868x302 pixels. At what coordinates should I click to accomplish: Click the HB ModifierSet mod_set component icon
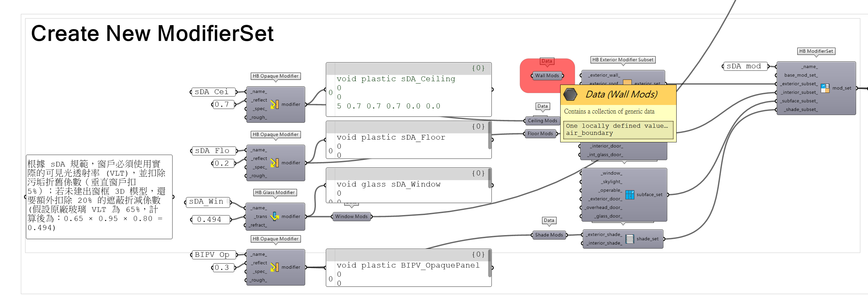click(x=825, y=88)
